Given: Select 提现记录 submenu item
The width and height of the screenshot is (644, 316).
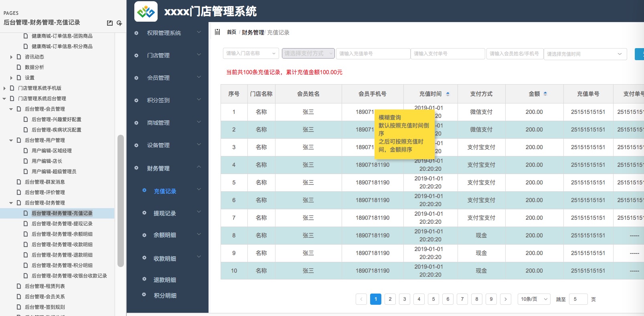Looking at the screenshot, I should tap(165, 213).
